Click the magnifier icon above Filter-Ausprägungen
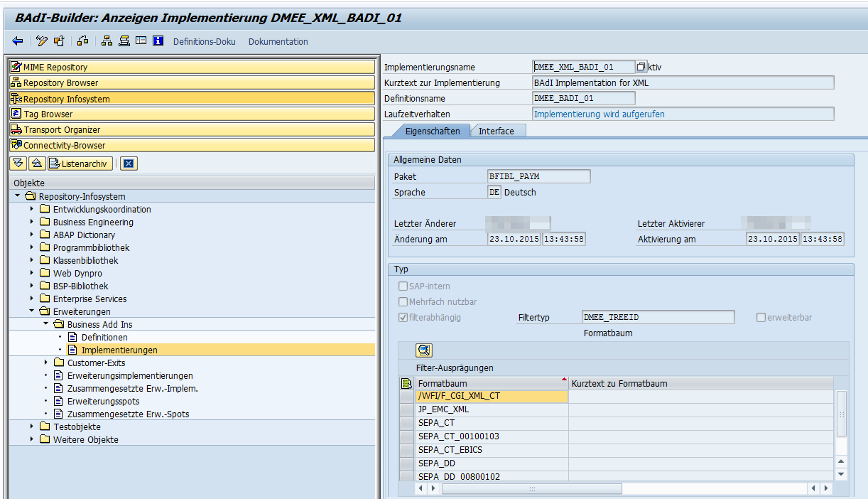 pos(424,350)
